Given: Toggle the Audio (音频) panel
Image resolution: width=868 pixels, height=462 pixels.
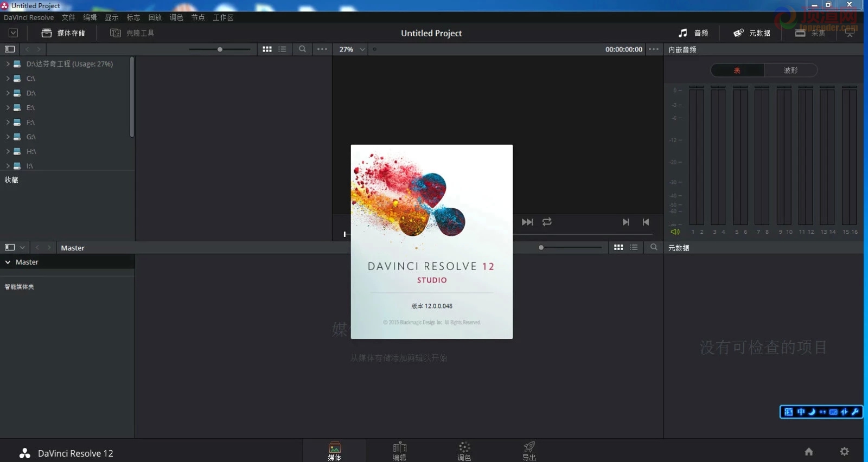Looking at the screenshot, I should 693,33.
